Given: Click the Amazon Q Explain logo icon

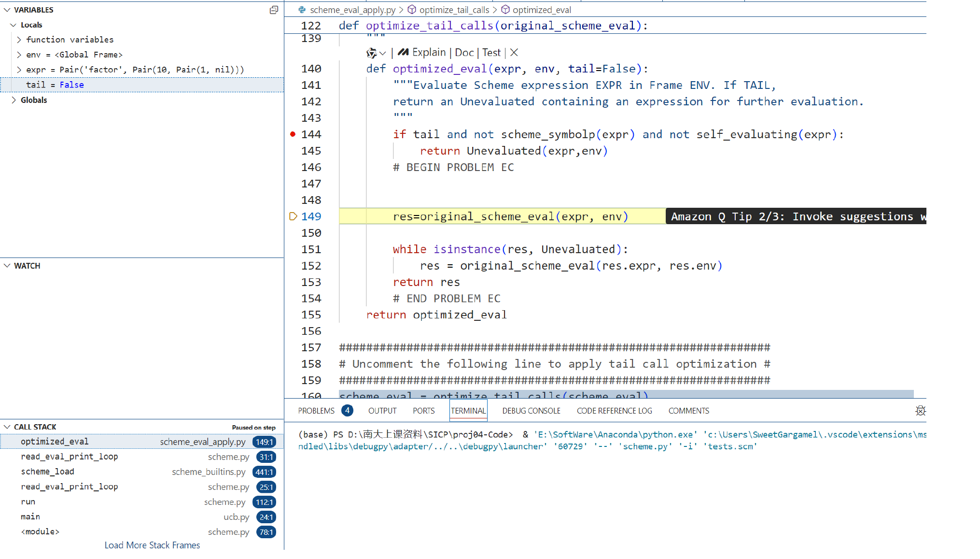Looking at the screenshot, I should [403, 52].
